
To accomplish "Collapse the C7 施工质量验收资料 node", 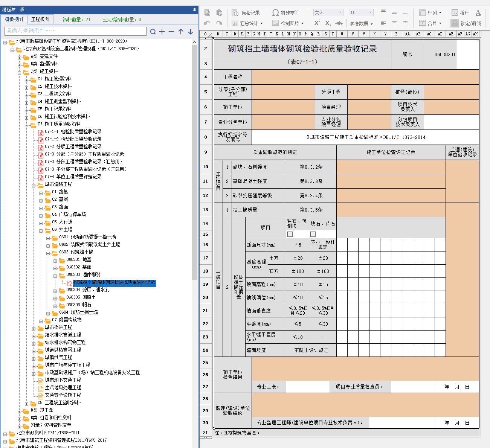I will click(x=27, y=125).
